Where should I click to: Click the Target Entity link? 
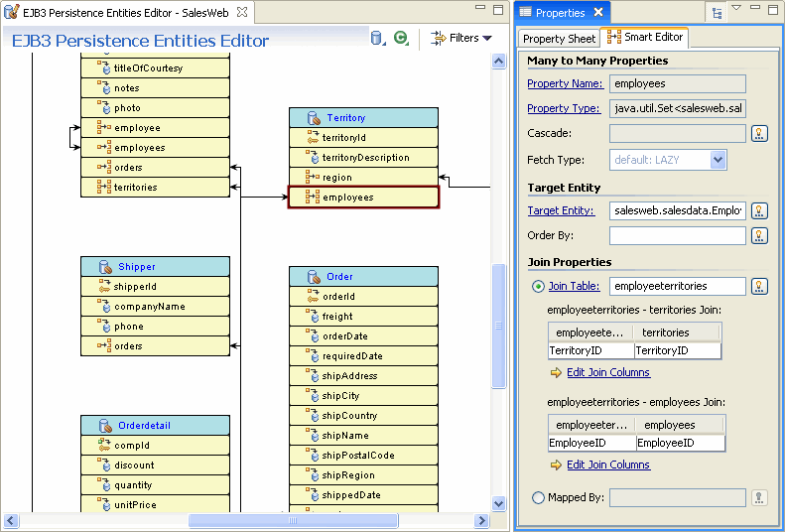561,210
